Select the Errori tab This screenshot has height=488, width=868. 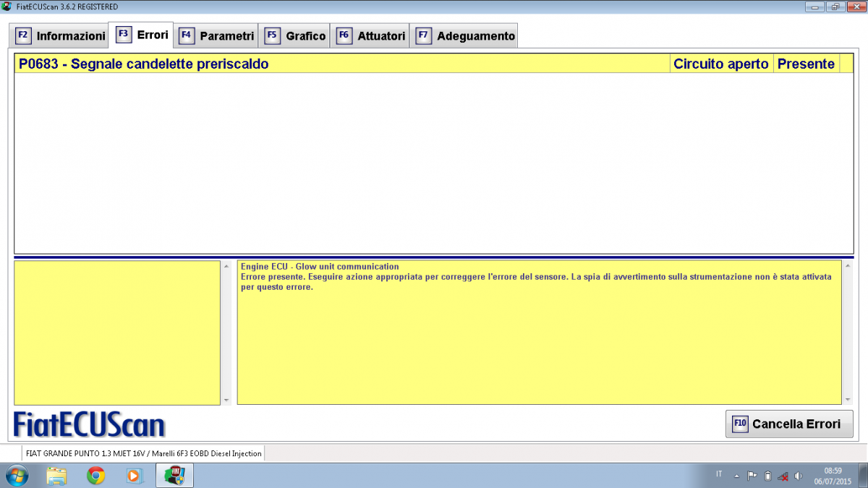coord(141,35)
